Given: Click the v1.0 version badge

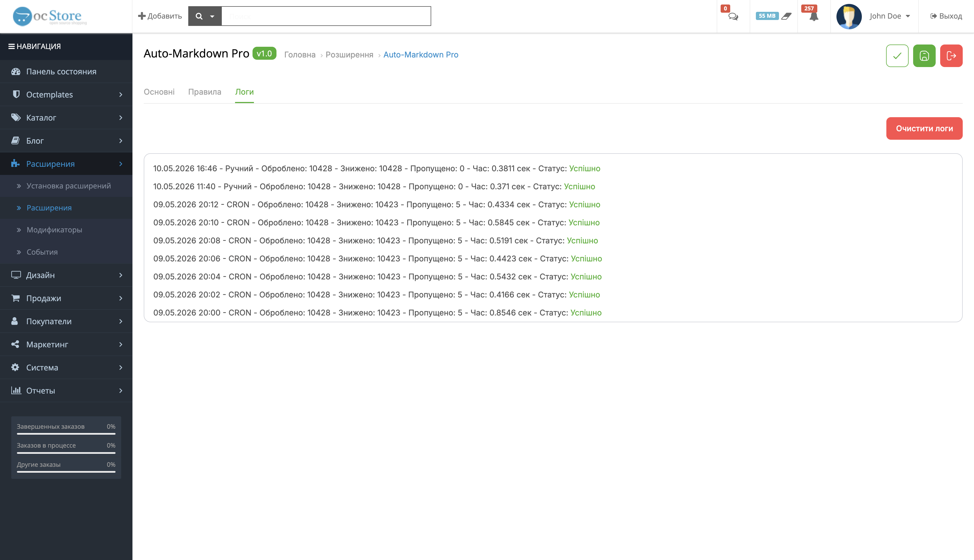Looking at the screenshot, I should pos(264,54).
